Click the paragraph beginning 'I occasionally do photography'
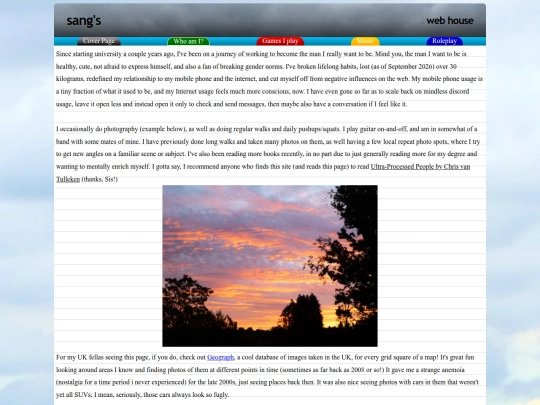The width and height of the screenshot is (540, 405). tap(268, 154)
